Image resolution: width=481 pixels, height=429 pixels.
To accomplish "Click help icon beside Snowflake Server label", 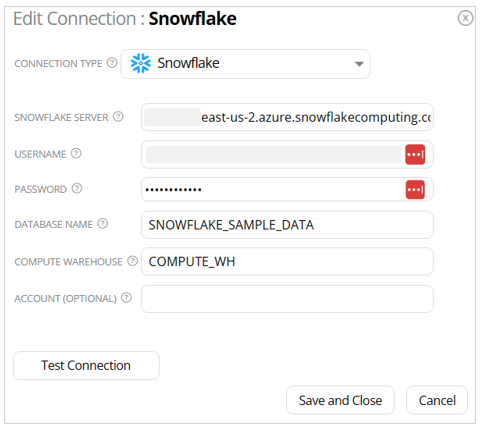I will [118, 117].
